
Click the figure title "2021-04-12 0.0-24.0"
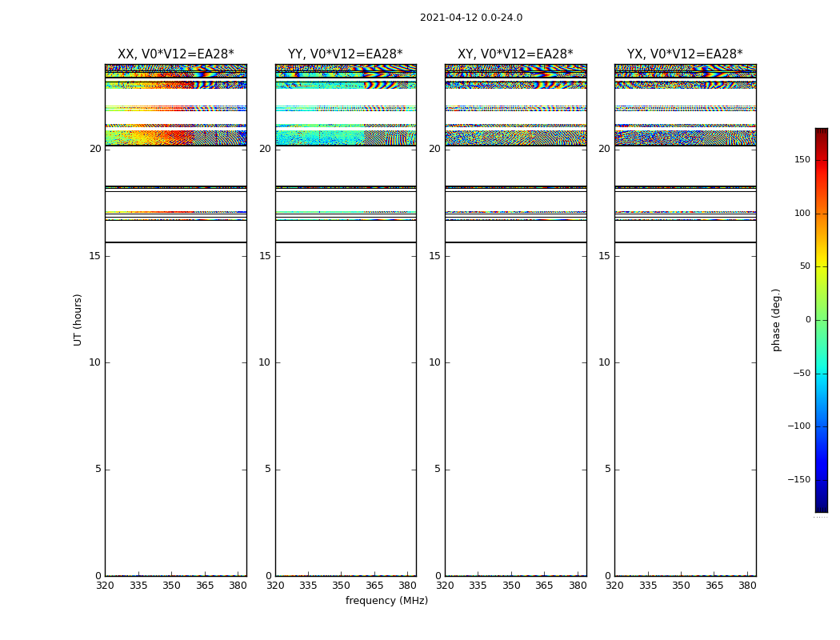471,18
